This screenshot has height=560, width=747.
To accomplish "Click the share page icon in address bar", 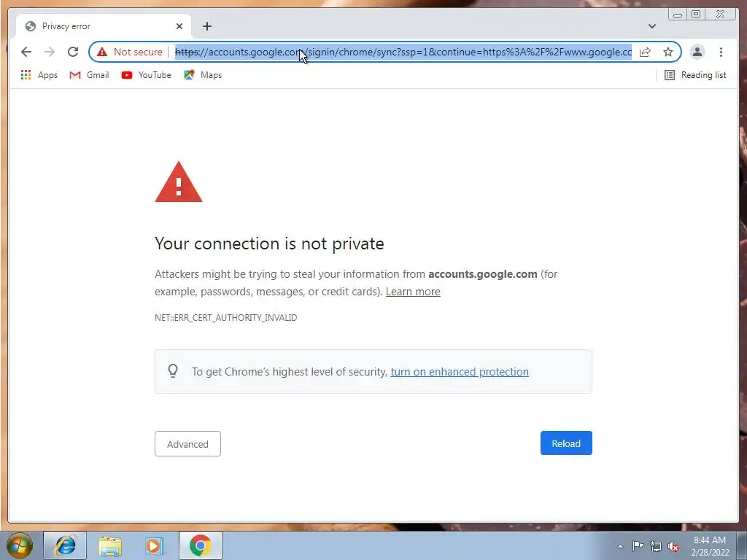I will point(645,52).
